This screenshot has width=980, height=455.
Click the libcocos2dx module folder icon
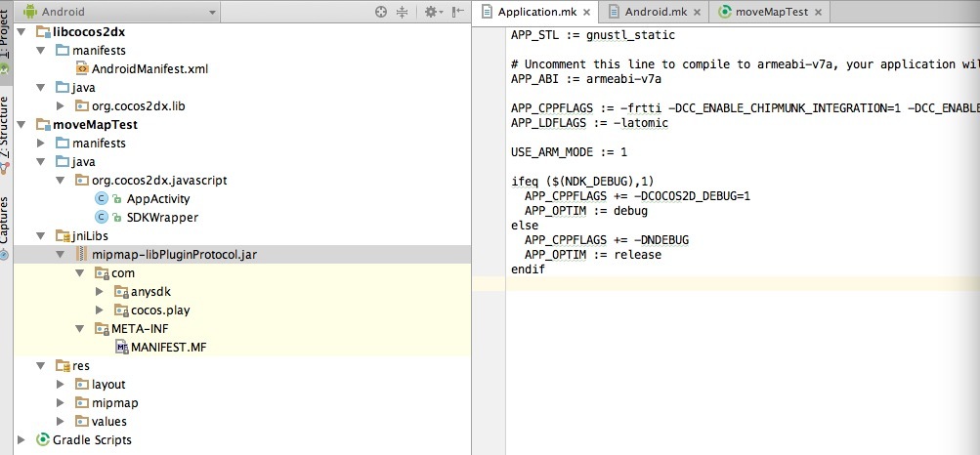(43, 31)
